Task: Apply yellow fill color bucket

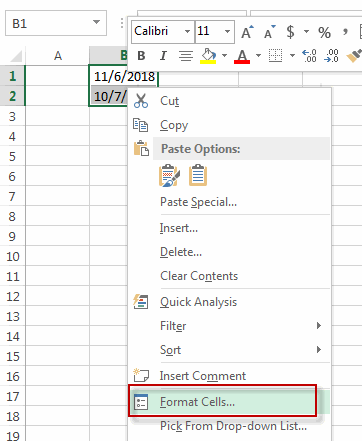Action: click(208, 56)
